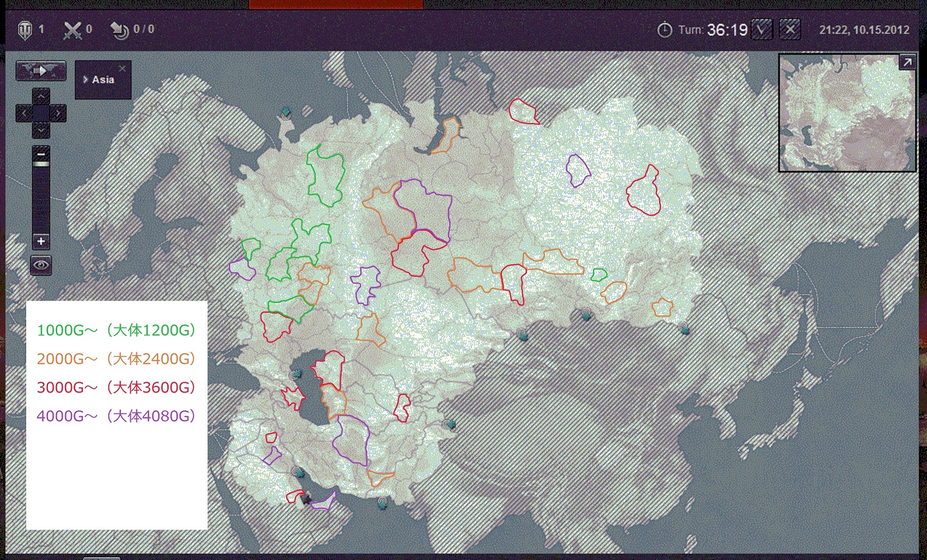This screenshot has height=560, width=927.
Task: Close the Asia region panel
Action: 123,68
